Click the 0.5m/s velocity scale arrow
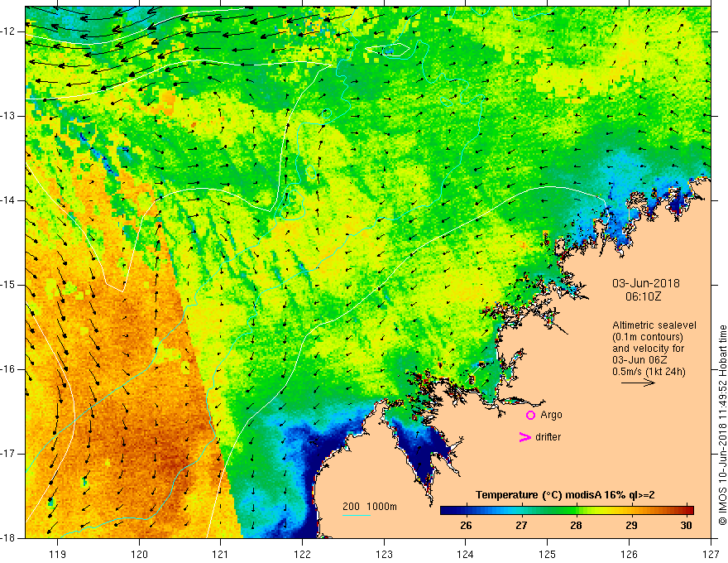 [638, 383]
